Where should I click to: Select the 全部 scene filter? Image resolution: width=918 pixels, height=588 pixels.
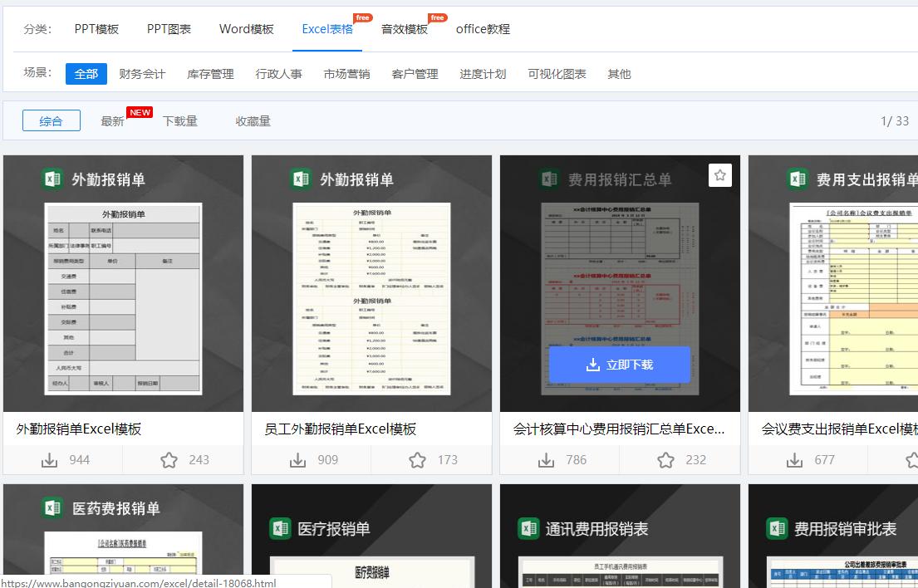pyautogui.click(x=86, y=73)
